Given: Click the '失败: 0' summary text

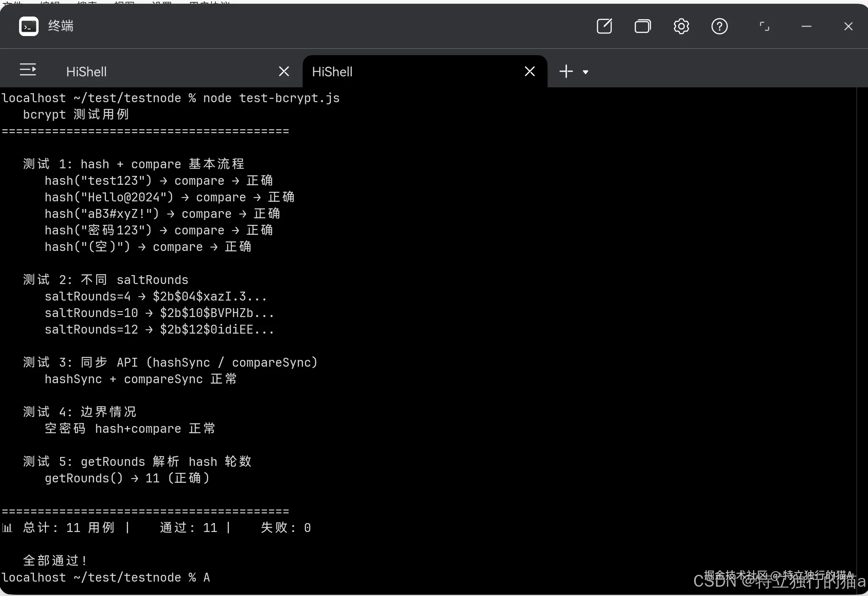Looking at the screenshot, I should pyautogui.click(x=286, y=528).
